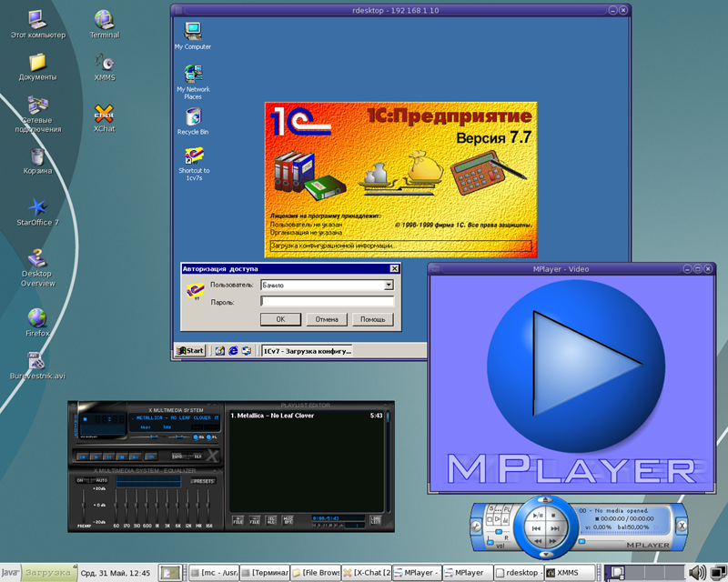
Task: Open the Windows Start menu in rdesktop
Action: tap(191, 350)
